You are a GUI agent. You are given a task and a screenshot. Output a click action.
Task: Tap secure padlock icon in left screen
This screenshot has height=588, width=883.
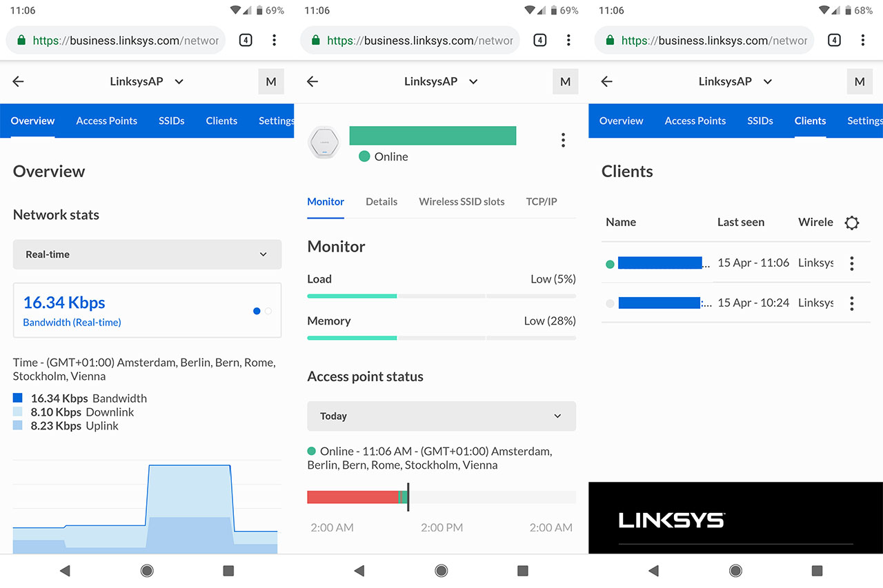[21, 40]
